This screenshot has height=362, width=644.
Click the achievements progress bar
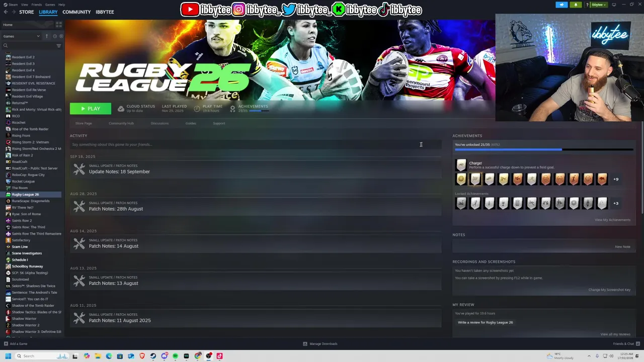point(544,149)
